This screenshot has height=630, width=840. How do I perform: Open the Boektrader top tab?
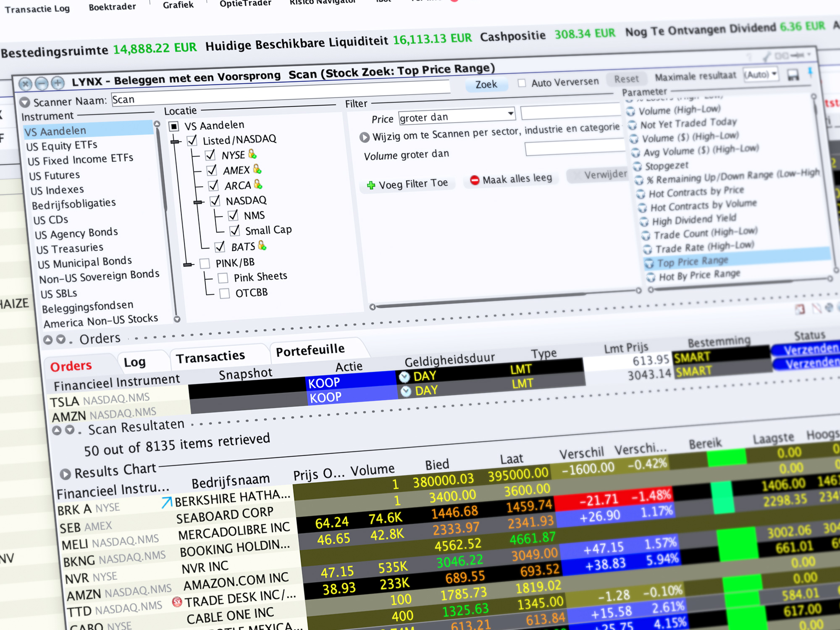click(112, 7)
